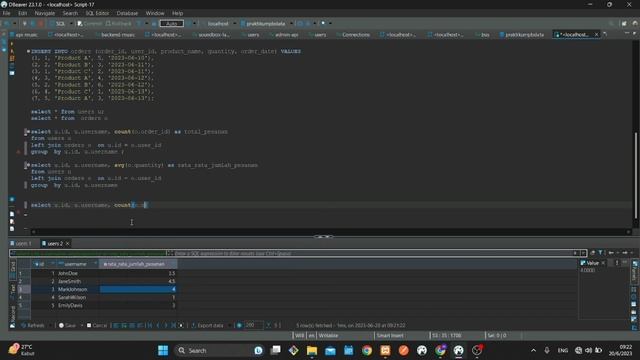Click the Save changes button

(68, 326)
